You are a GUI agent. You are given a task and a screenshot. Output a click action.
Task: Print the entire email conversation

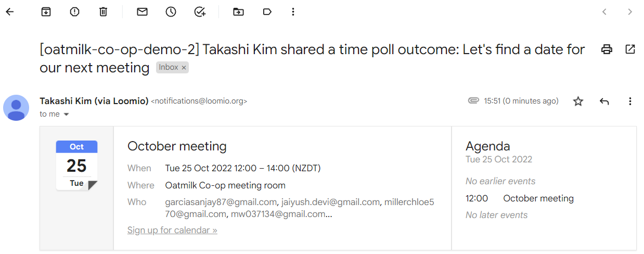tap(607, 49)
